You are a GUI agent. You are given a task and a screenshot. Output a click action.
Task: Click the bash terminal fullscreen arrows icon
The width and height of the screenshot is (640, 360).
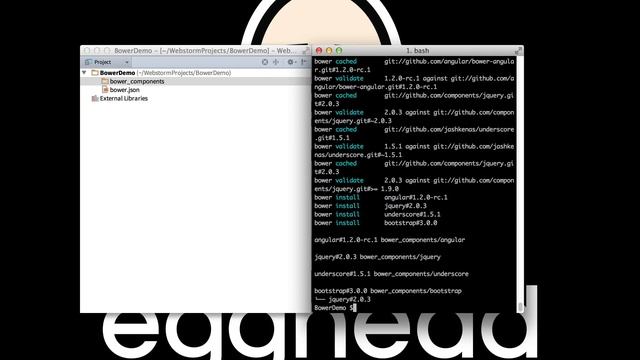518,51
